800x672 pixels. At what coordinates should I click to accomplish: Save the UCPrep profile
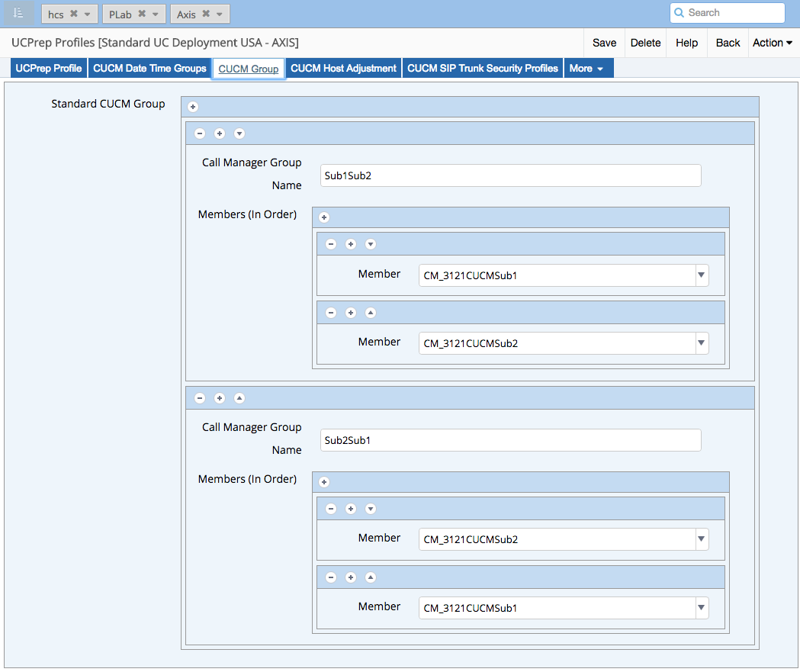point(604,43)
